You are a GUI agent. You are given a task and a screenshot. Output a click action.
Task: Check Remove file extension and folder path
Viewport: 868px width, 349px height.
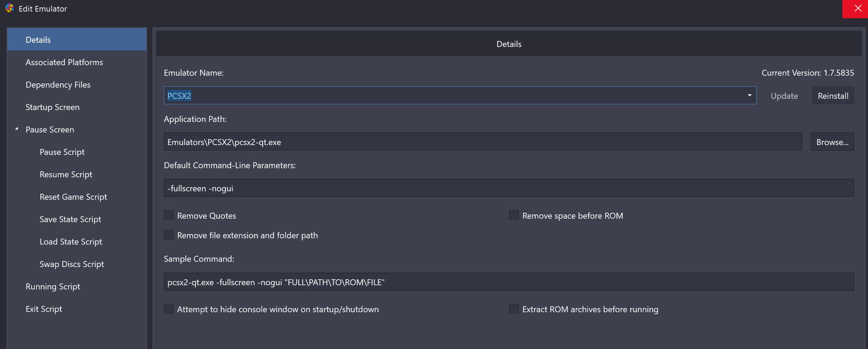169,235
